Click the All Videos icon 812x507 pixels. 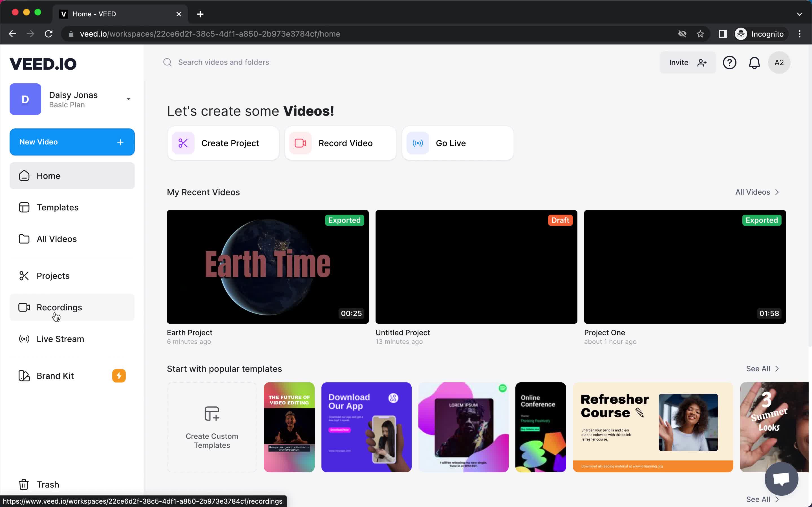[23, 239]
